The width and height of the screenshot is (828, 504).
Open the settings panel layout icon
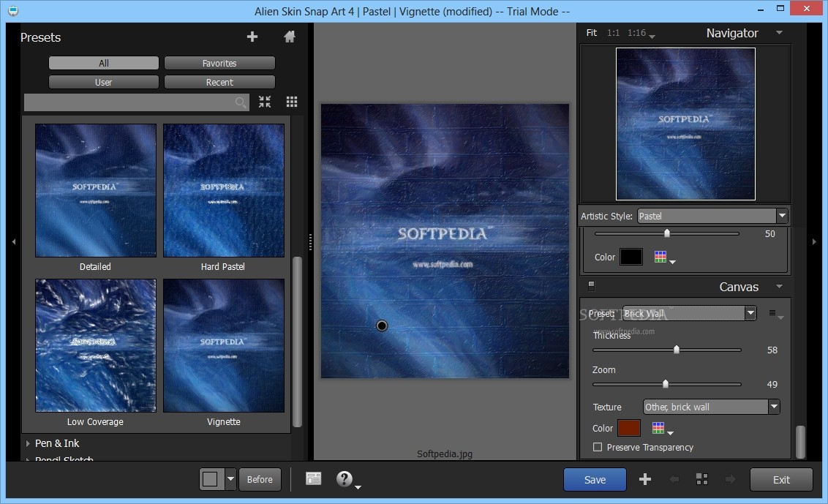tap(313, 478)
